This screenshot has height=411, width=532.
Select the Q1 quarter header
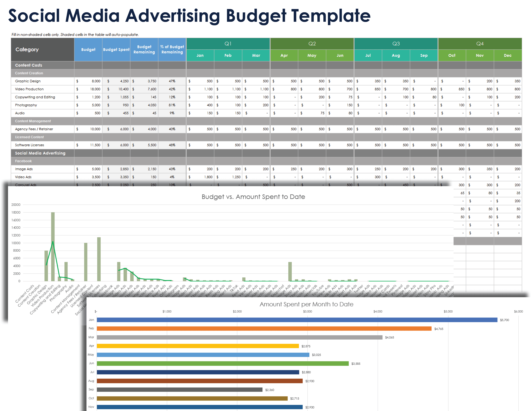tap(228, 44)
